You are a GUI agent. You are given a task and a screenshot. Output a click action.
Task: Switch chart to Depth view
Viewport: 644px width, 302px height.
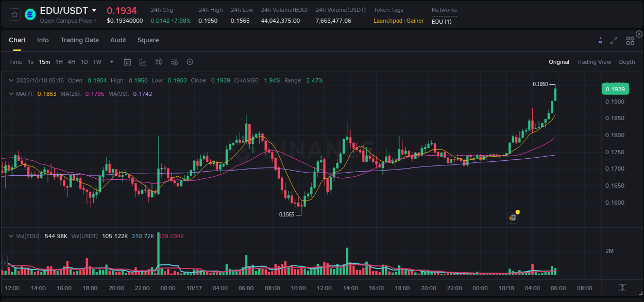tap(626, 62)
